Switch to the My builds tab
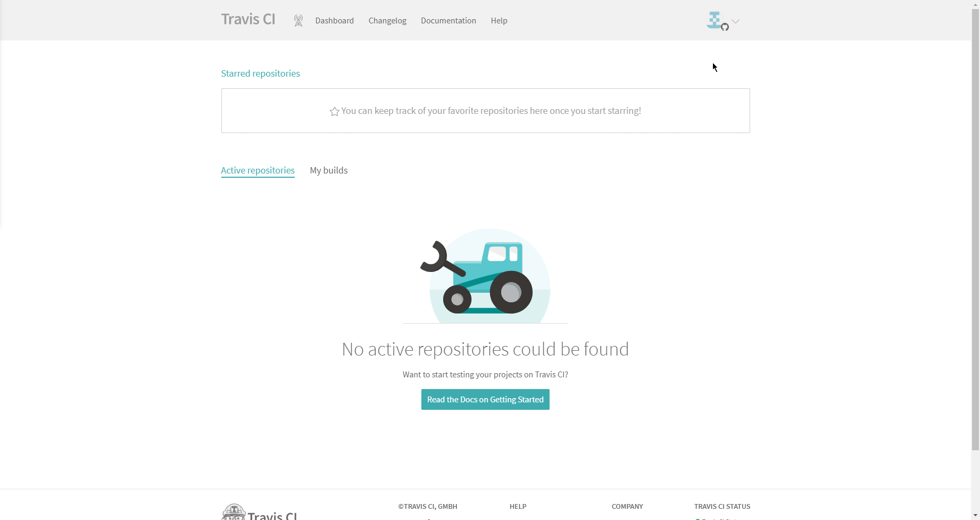Viewport: 980px width, 520px height. (x=328, y=170)
